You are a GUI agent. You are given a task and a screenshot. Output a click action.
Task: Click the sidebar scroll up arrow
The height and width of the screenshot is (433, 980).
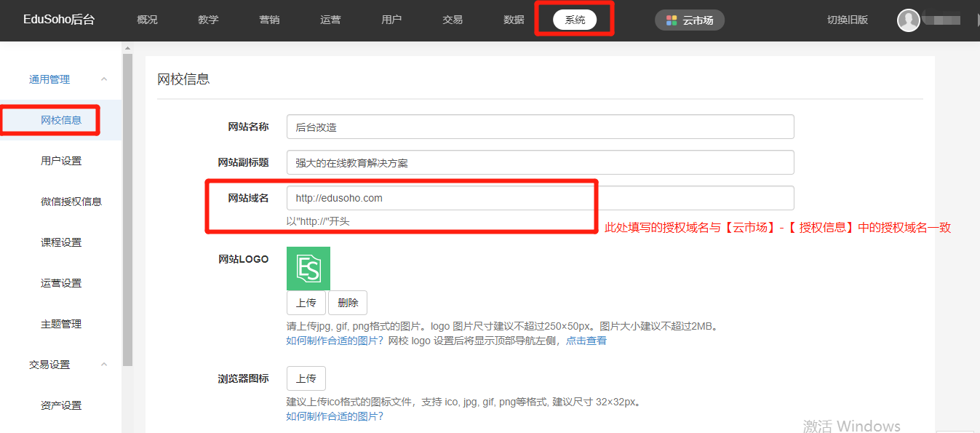point(128,49)
